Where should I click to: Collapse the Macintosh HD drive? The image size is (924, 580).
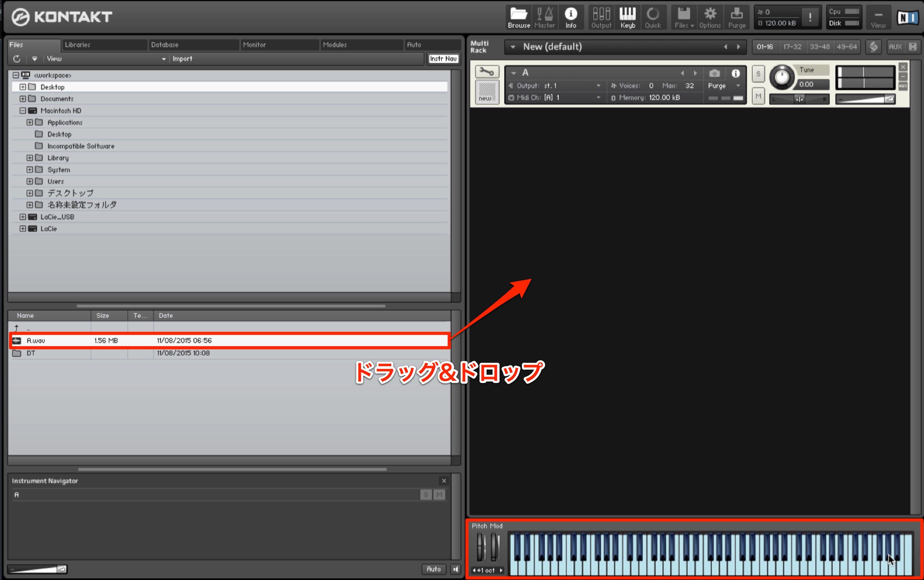[x=23, y=111]
